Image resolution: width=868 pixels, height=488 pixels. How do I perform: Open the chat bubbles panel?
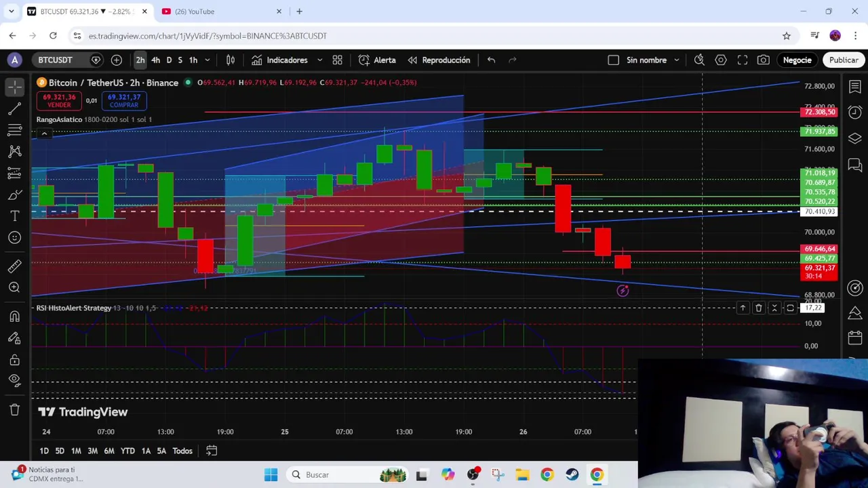[x=855, y=165]
